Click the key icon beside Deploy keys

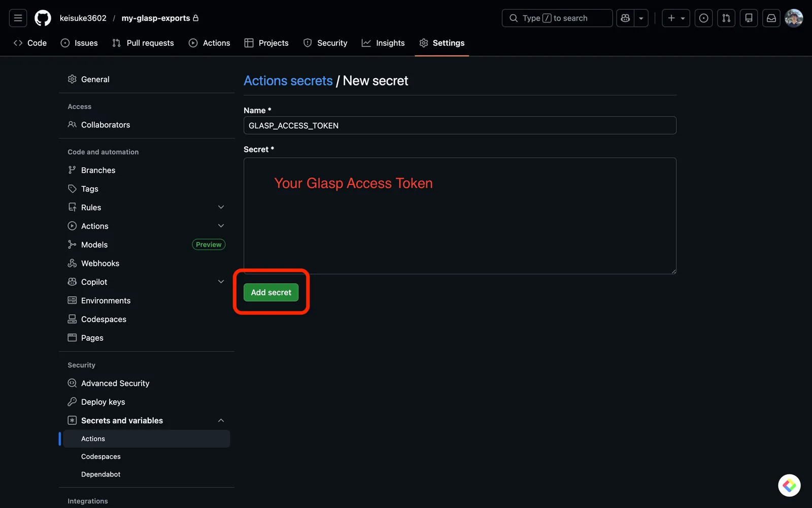[72, 402]
